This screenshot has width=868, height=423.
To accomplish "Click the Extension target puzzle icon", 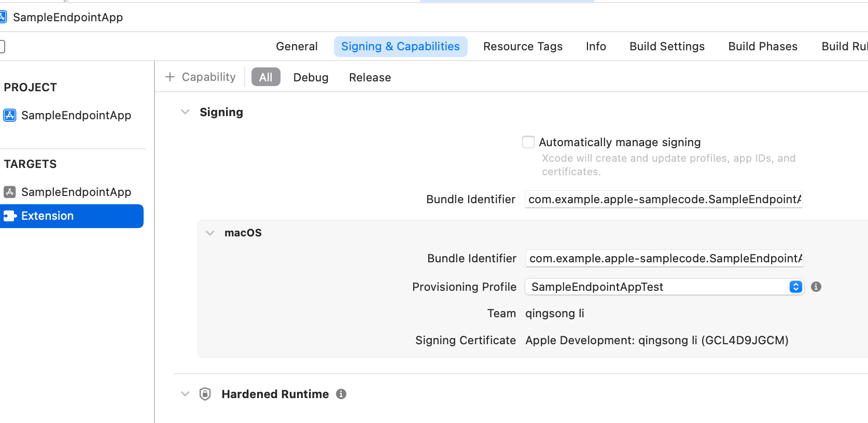I will click(10, 216).
